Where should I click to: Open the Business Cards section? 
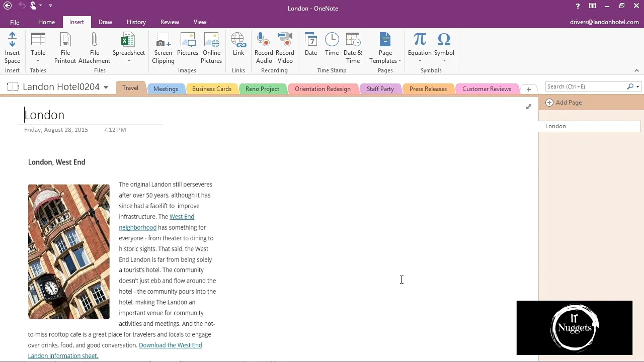click(212, 89)
